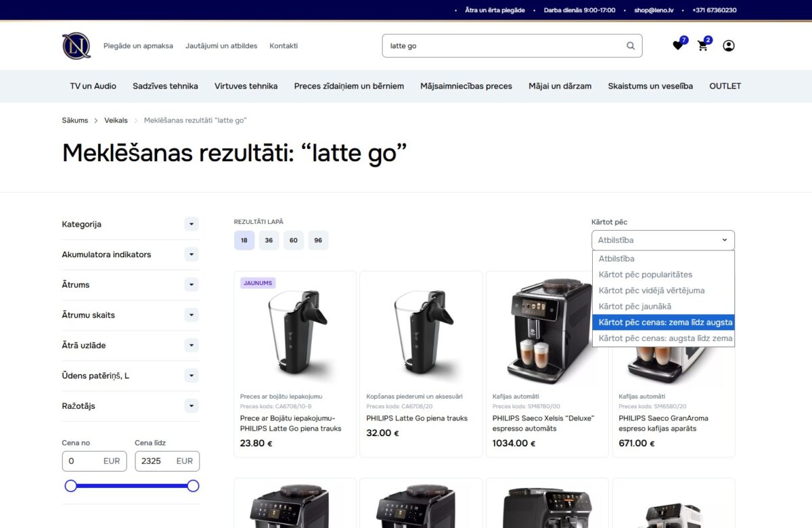The width and height of the screenshot is (812, 528).
Task: Expand the Kategorija filter section
Action: point(191,224)
